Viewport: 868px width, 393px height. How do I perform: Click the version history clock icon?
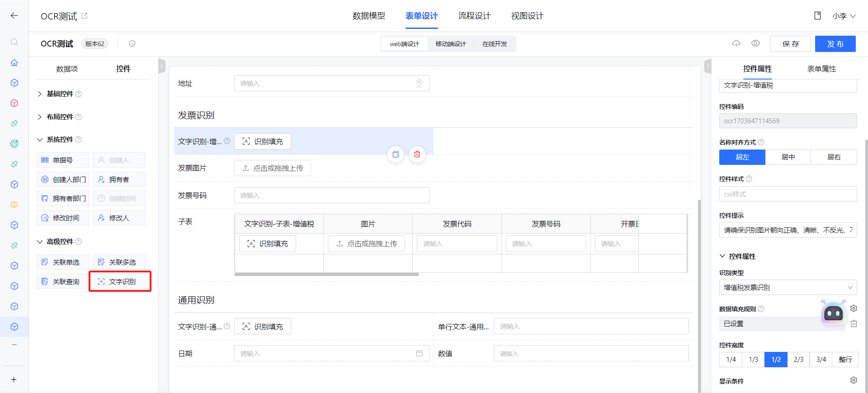tap(132, 44)
